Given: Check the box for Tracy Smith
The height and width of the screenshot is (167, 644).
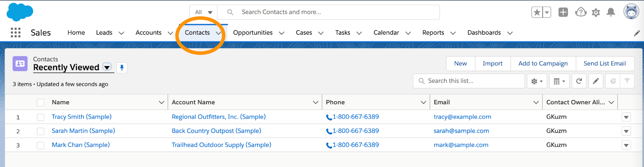Looking at the screenshot, I should pyautogui.click(x=41, y=117).
